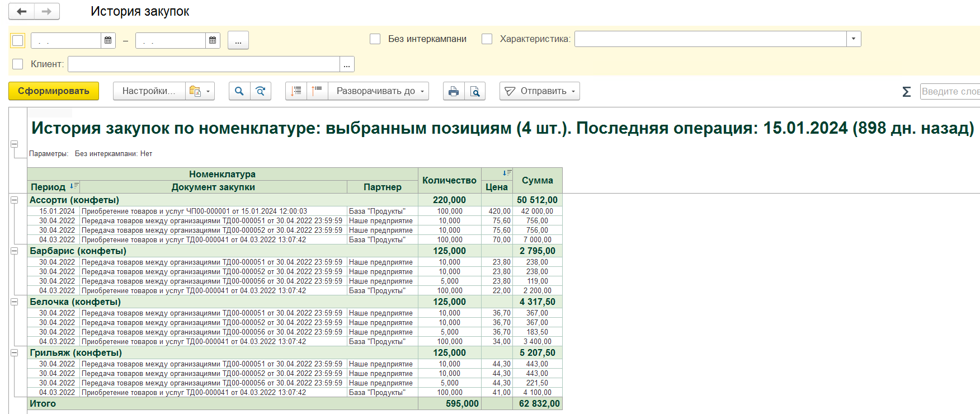Select 'Без интеркампани: Нет' parameter text

point(114,153)
